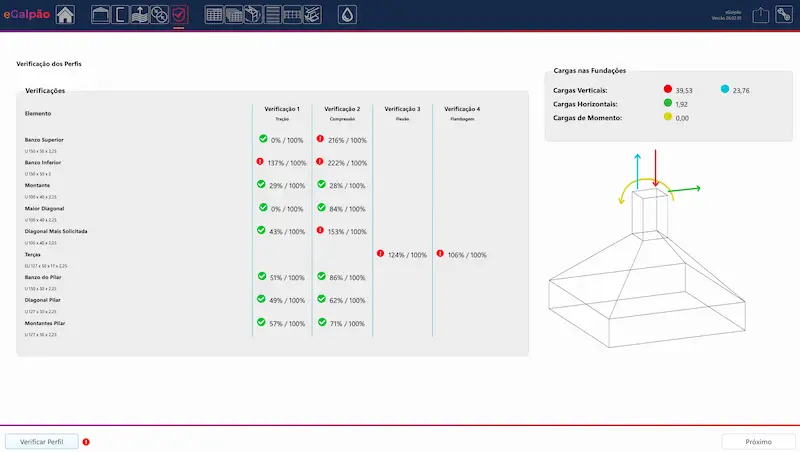Viewport: 800px width, 452px height.
Task: Go to the home screen icon
Action: click(x=65, y=15)
